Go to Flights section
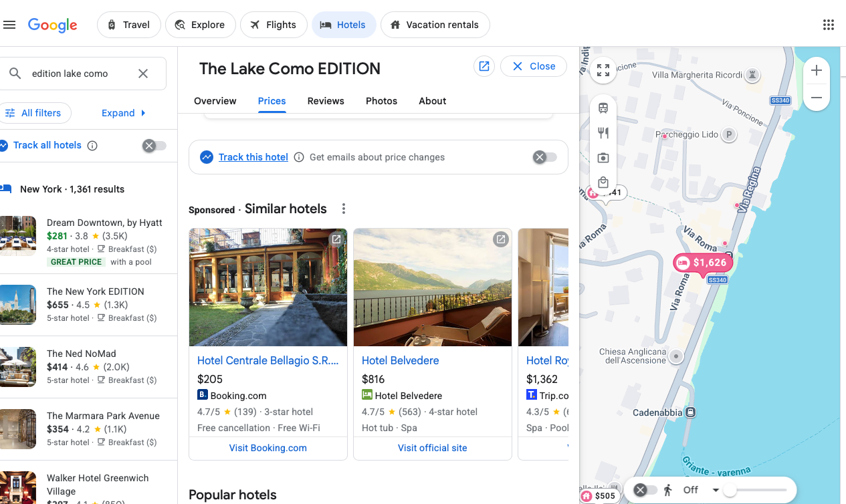Screen dimensions: 846x504 click(x=274, y=25)
